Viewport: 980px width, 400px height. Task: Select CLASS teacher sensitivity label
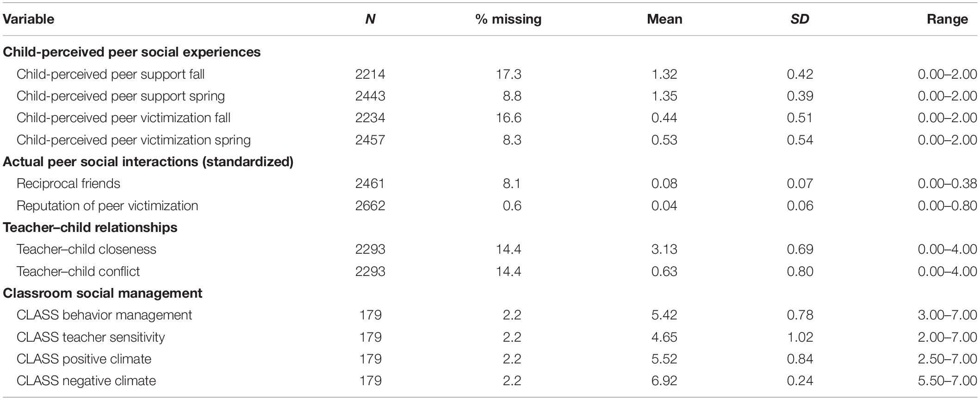click(91, 337)
